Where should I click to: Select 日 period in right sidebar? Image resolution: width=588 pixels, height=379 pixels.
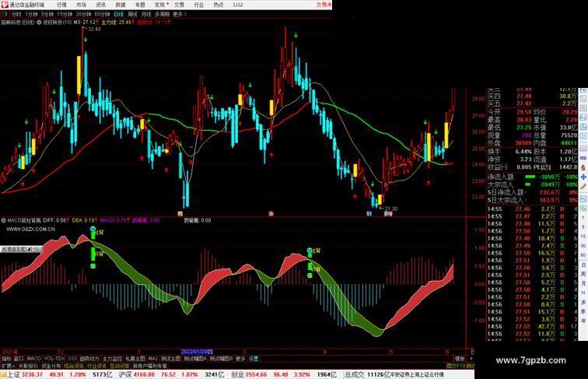pyautogui.click(x=583, y=265)
